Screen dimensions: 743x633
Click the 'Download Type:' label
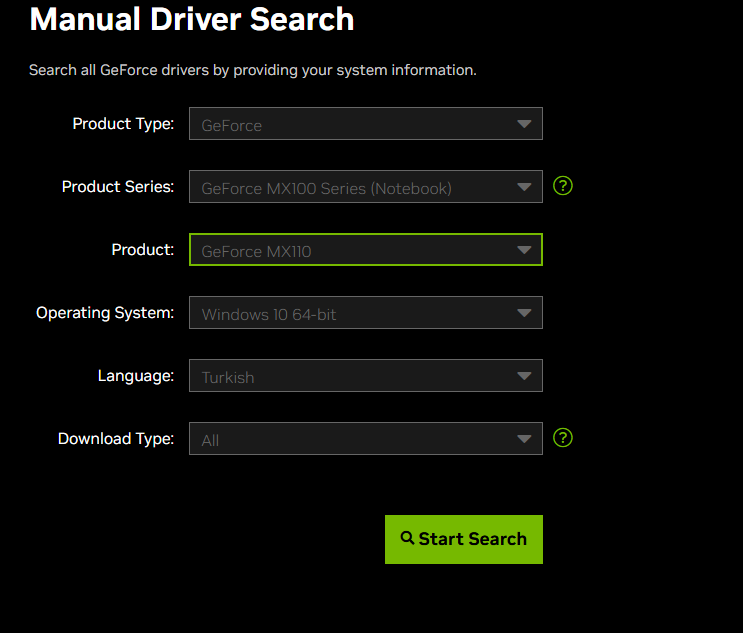(x=116, y=439)
